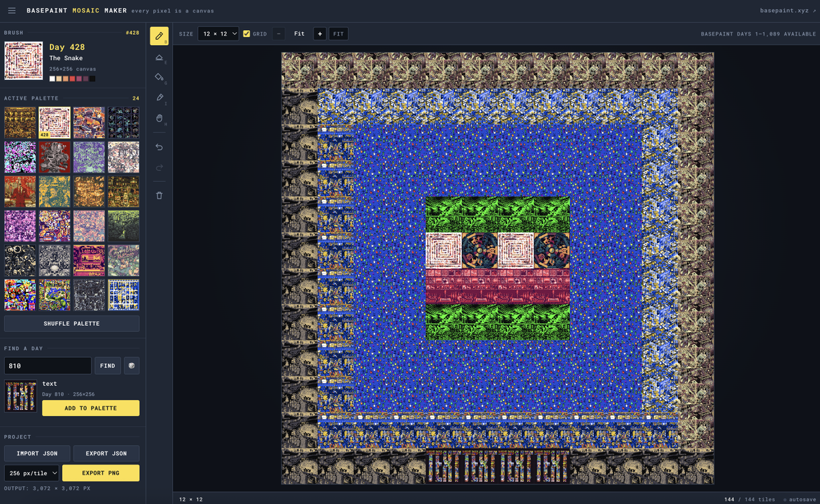Click the FIND button
Viewport: 820px width, 504px height.
(107, 366)
